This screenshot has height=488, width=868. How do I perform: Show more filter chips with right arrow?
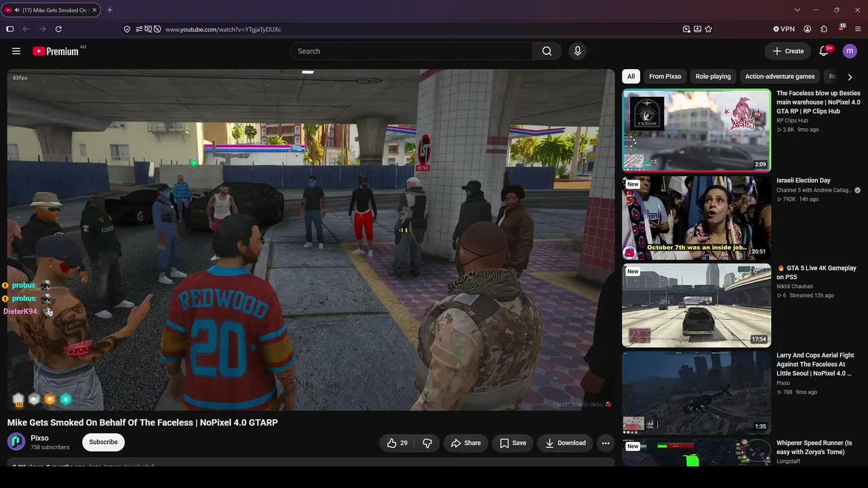pos(850,77)
